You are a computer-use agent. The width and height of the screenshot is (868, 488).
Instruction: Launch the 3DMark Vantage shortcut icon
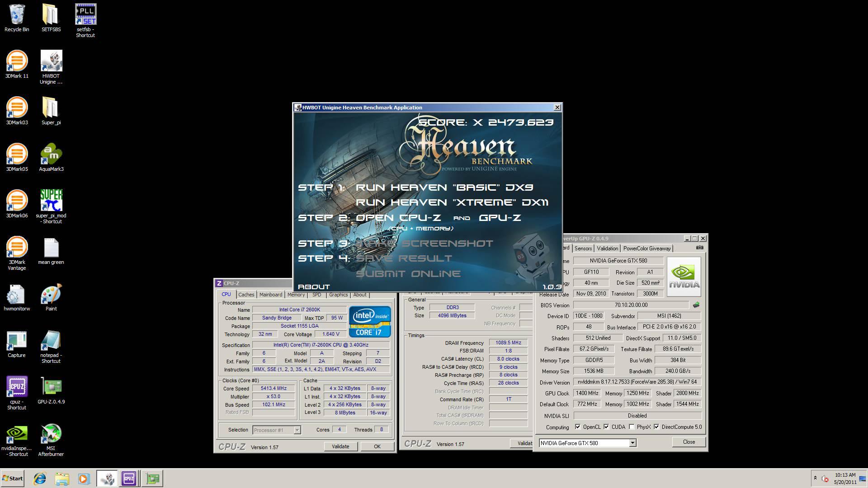17,253
